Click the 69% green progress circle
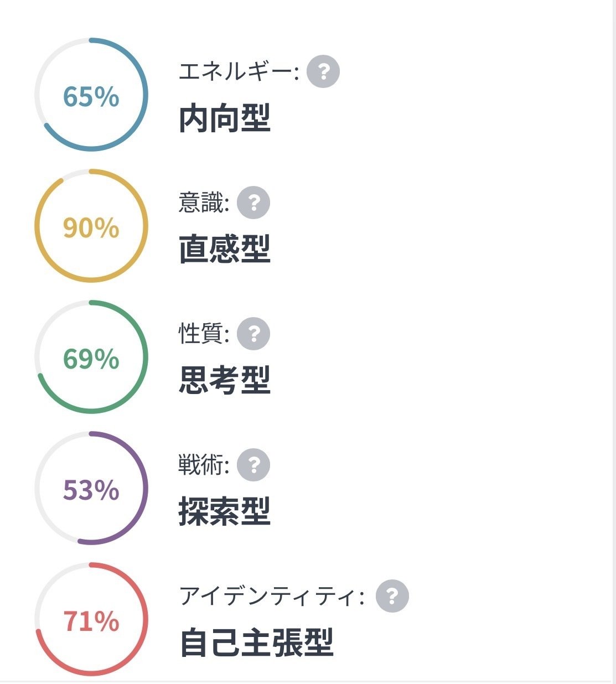Viewport: 616px width, 684px height. coord(91,357)
